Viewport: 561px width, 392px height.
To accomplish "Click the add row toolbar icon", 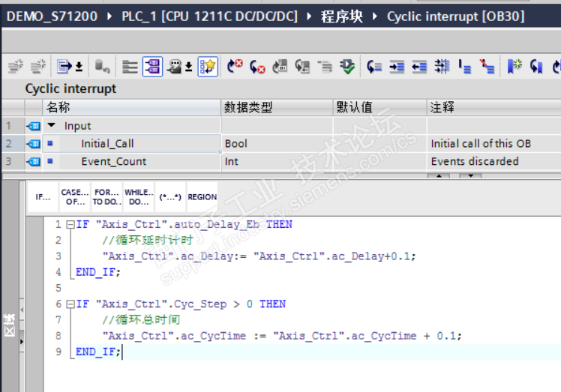I will click(x=38, y=67).
